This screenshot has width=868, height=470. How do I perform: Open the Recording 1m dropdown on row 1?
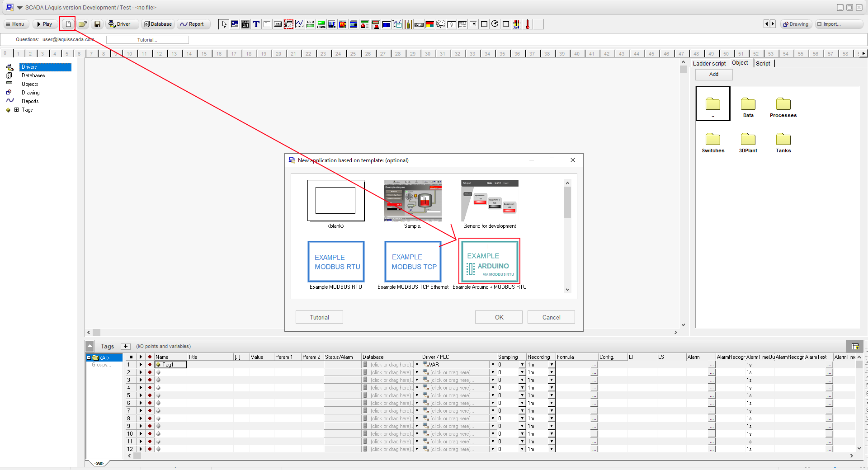[552, 365]
